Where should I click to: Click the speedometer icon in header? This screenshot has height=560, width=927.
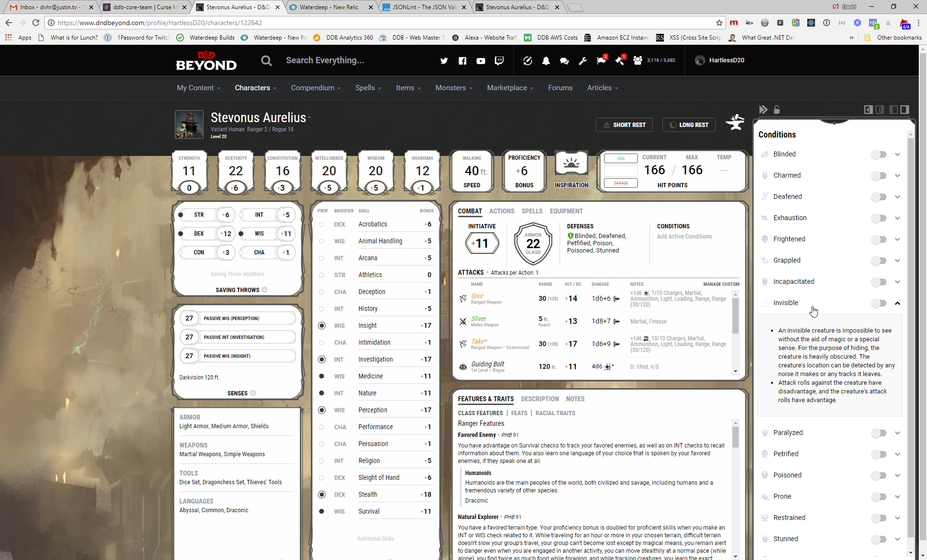[528, 60]
